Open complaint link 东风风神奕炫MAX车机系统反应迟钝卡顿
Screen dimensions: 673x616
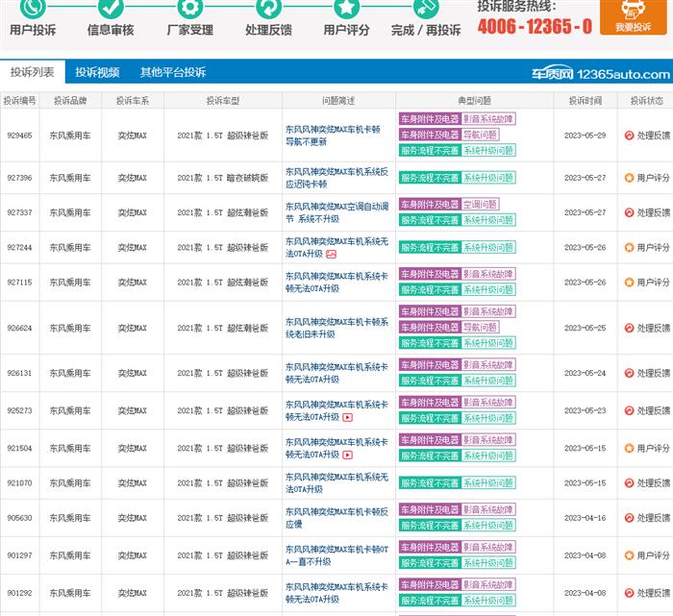336,178
